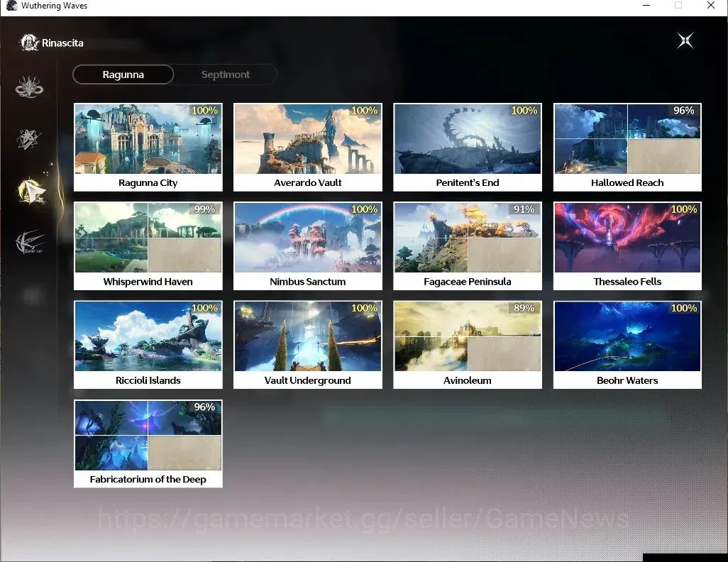Click the 96% progress on Fabricatorium of the Deep
This screenshot has height=562, width=728.
[204, 407]
